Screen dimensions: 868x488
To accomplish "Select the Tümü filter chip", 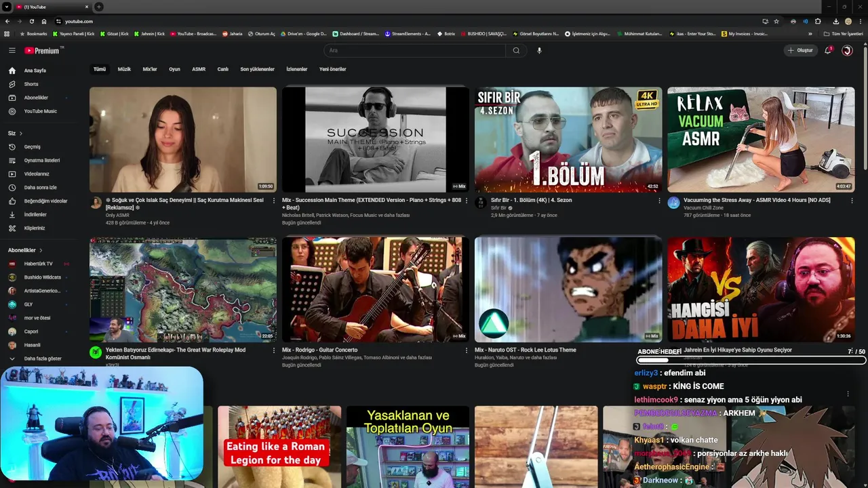I will pyautogui.click(x=100, y=69).
